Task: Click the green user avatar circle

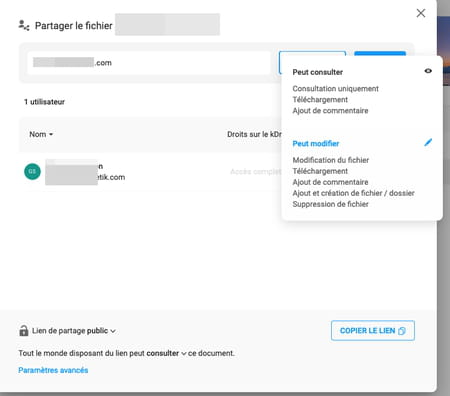Action: (x=32, y=171)
